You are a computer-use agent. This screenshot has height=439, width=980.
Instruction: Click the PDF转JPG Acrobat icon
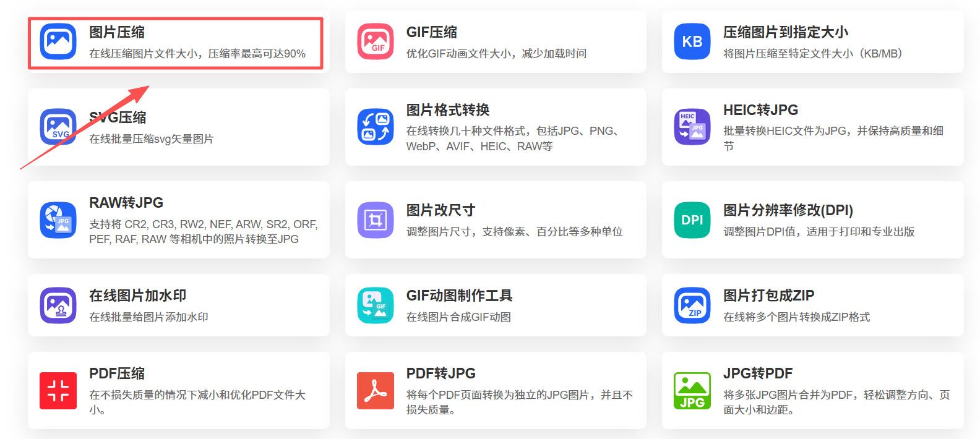376,390
